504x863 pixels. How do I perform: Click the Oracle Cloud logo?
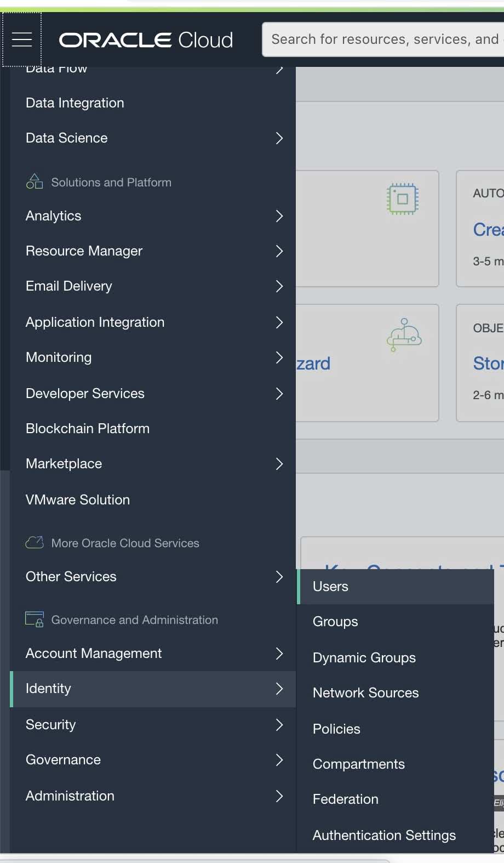pyautogui.click(x=146, y=40)
